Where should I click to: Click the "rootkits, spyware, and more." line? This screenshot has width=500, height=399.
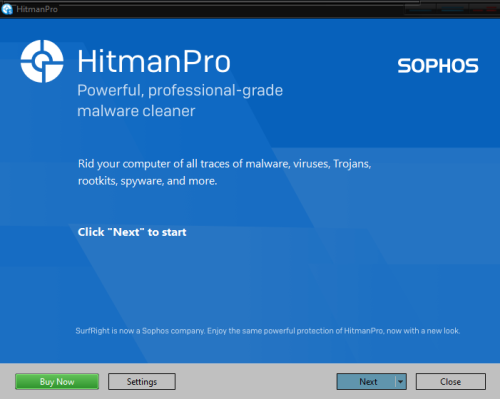pyautogui.click(x=147, y=181)
